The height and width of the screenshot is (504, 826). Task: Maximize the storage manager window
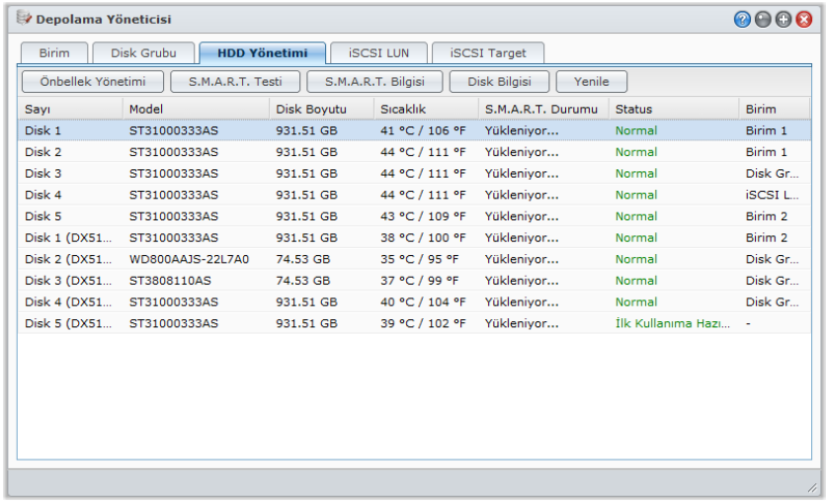(x=783, y=20)
